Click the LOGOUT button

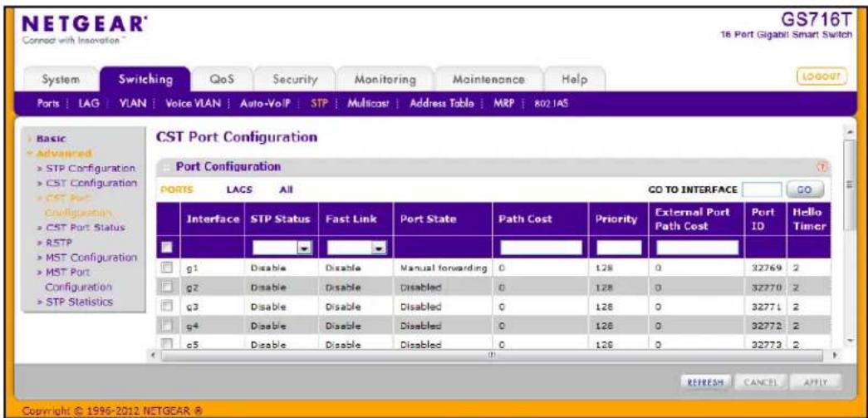822,77
